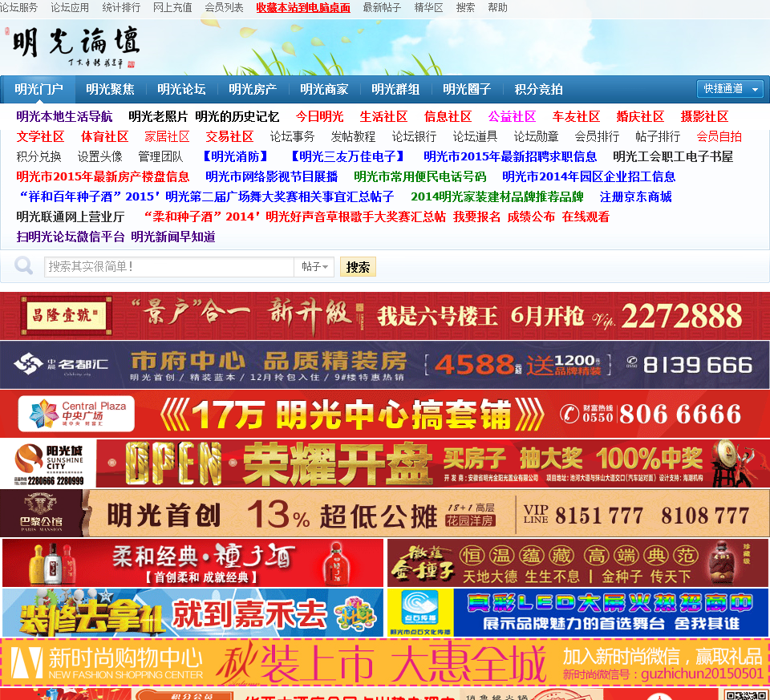
Task: Click 网上充值 in the top bar
Action: (x=172, y=7)
